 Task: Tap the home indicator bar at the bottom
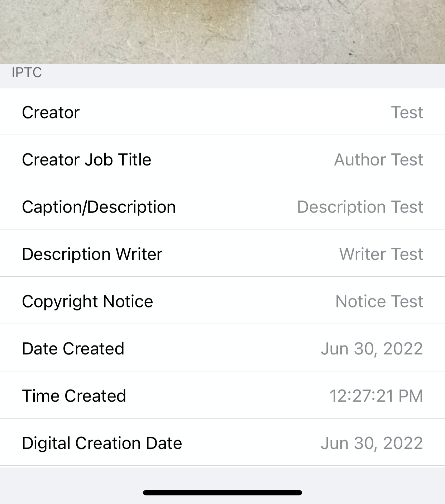(222, 493)
